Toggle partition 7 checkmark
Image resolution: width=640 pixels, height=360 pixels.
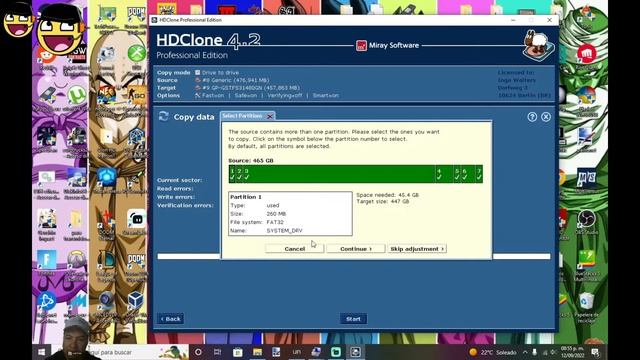point(479,177)
